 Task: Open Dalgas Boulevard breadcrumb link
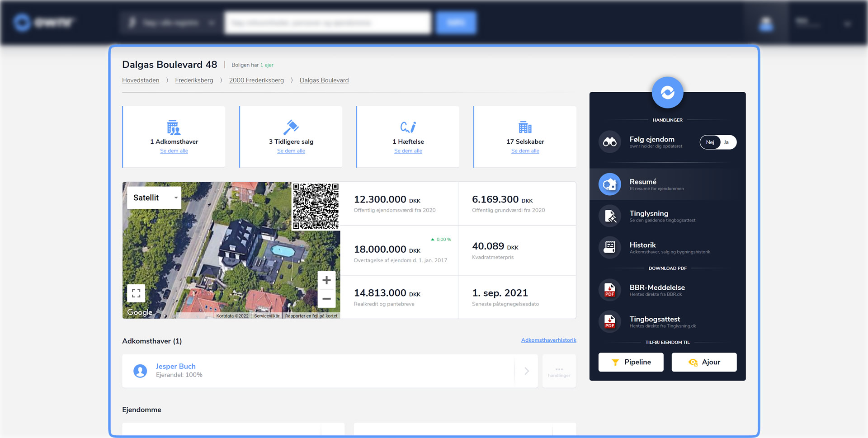tap(324, 80)
